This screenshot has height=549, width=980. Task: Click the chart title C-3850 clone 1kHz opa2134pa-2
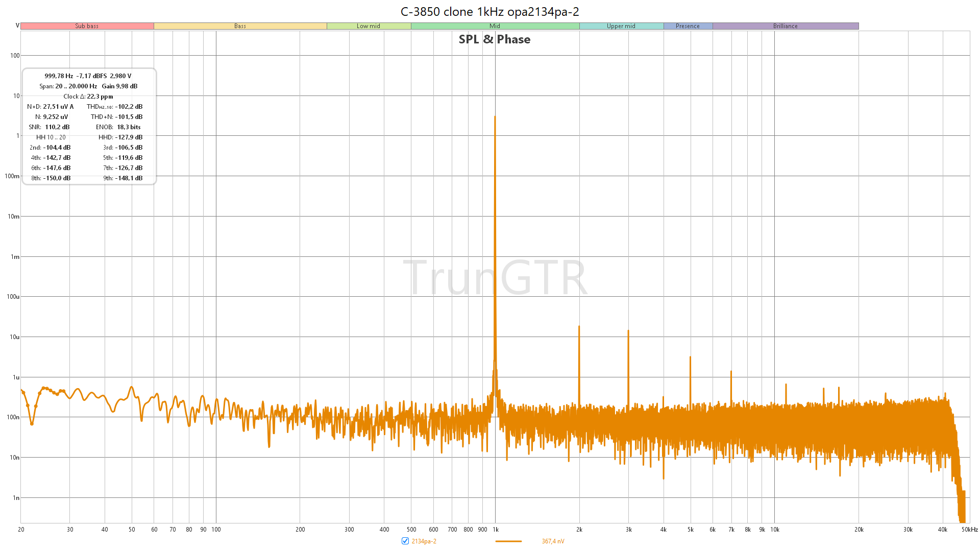(x=490, y=12)
